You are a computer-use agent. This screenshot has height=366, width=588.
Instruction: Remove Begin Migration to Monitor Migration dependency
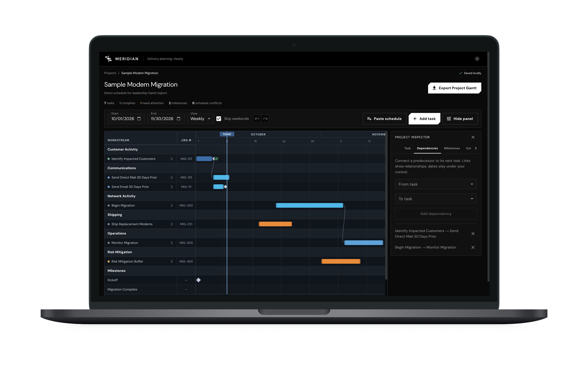point(473,247)
